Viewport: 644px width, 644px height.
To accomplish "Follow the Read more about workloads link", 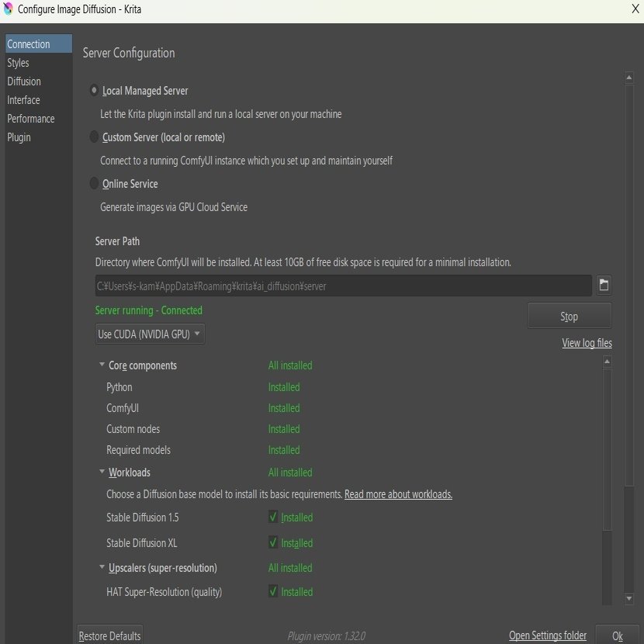I will [x=398, y=494].
